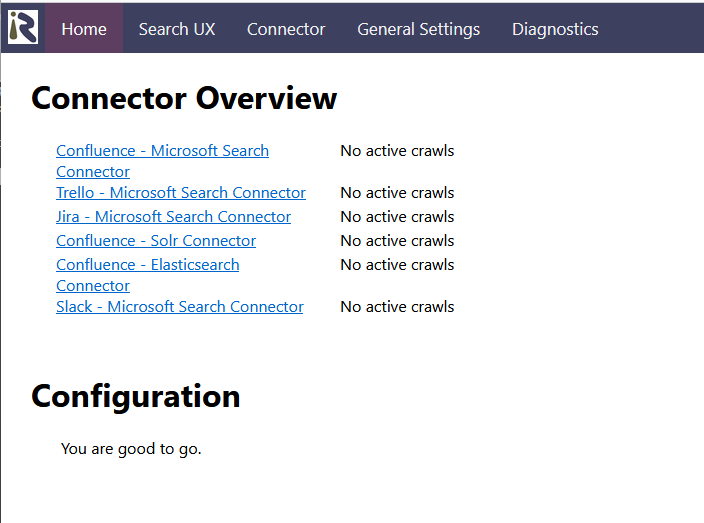Image resolution: width=704 pixels, height=523 pixels.
Task: Click the Connector Overview heading
Action: [x=184, y=98]
